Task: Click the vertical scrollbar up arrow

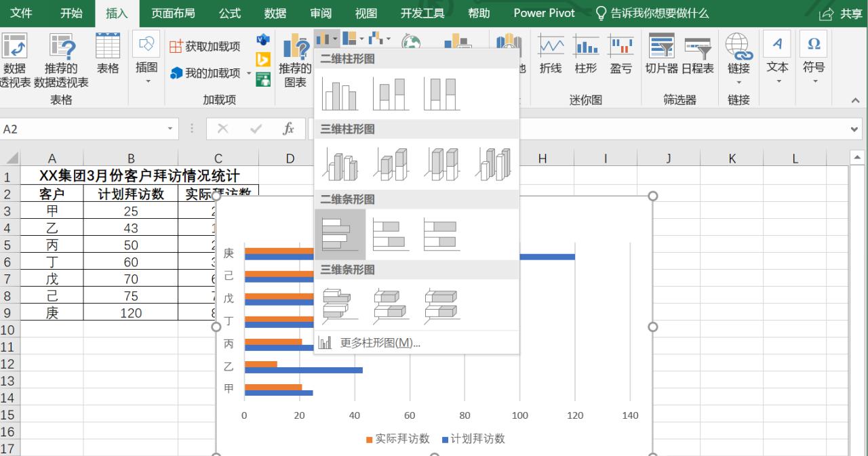Action: click(857, 157)
